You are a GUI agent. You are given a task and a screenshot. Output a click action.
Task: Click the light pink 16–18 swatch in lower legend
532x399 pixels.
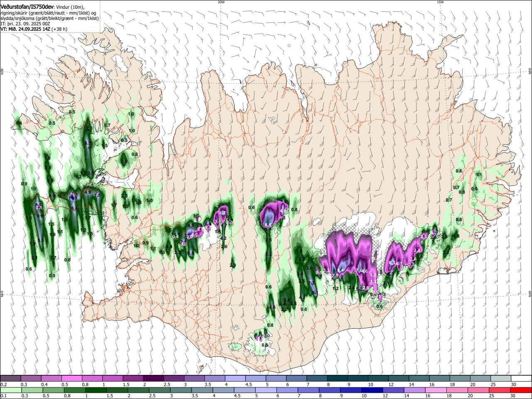point(436,390)
